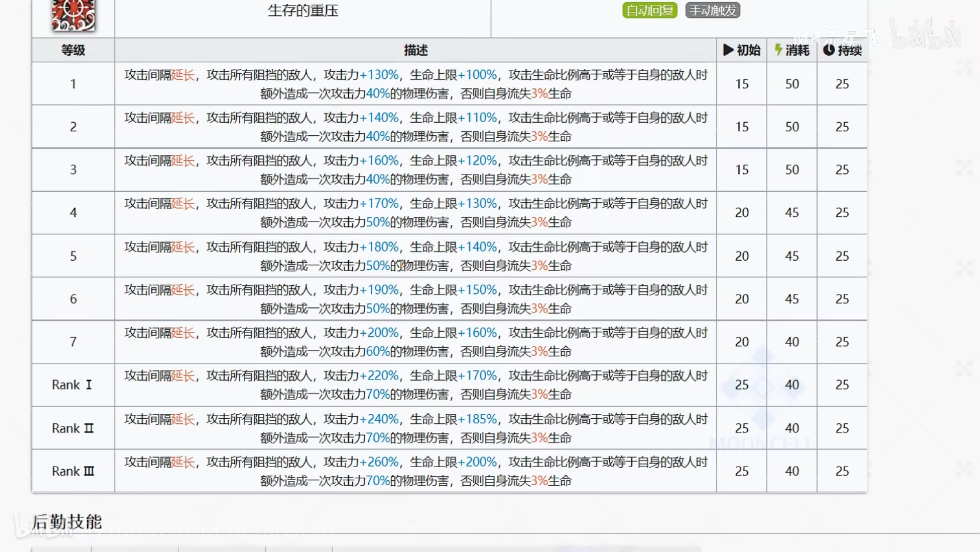Click the green 自动回复 tag
Screen dimensions: 980x552
[650, 10]
